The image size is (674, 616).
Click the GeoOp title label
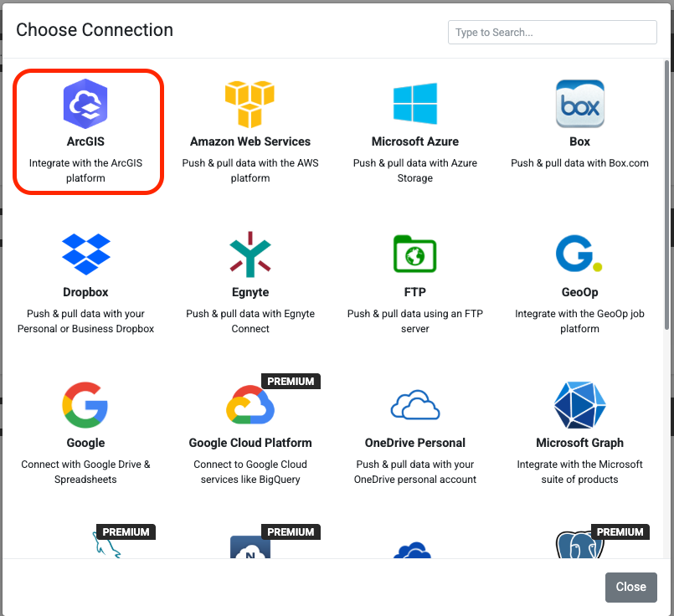580,292
